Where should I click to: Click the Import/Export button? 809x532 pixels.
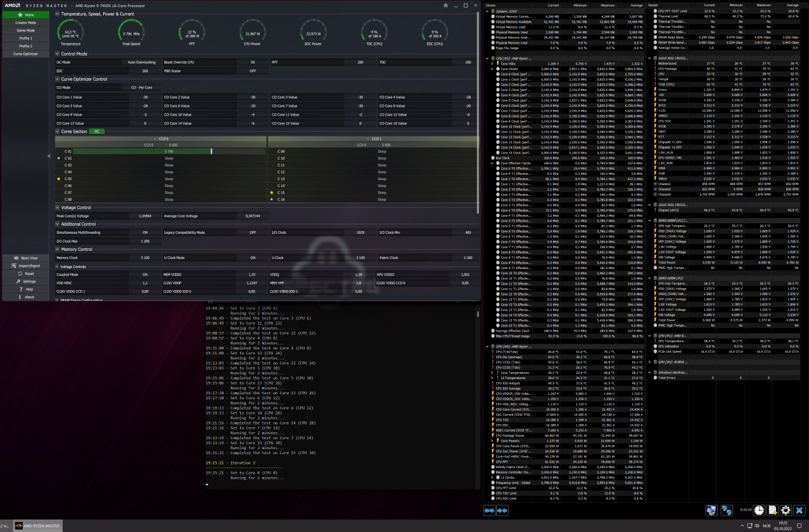click(26, 265)
